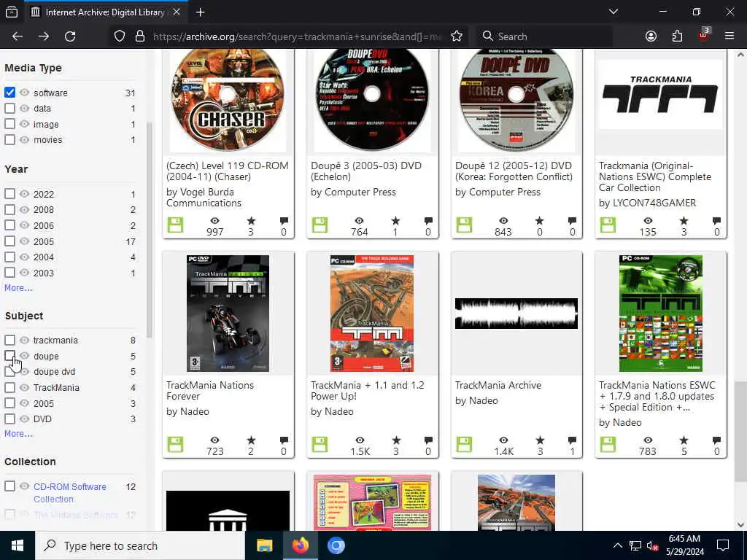Open the audio waveform thumbnail of TrackMania Archive
The width and height of the screenshot is (747, 560).
click(x=516, y=314)
